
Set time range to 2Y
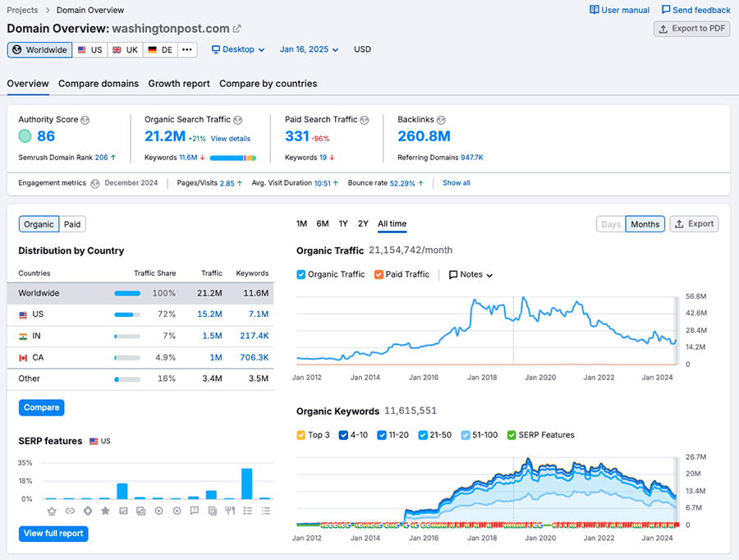(363, 224)
